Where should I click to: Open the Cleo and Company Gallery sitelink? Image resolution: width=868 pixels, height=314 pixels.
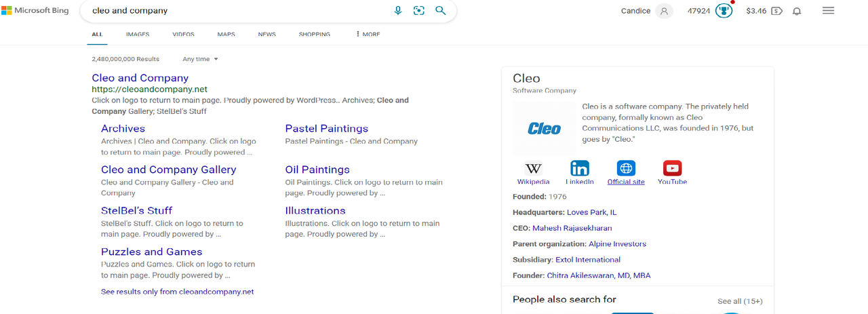coord(168,170)
